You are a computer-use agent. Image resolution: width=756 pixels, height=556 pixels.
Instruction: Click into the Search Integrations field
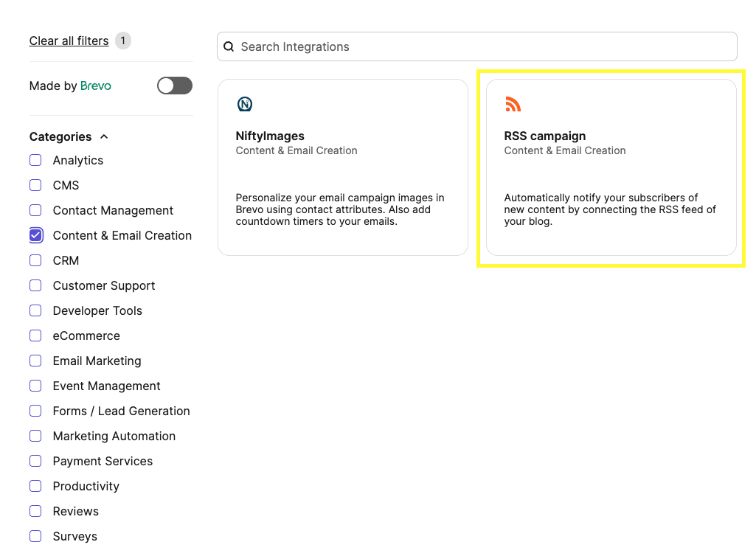point(477,46)
